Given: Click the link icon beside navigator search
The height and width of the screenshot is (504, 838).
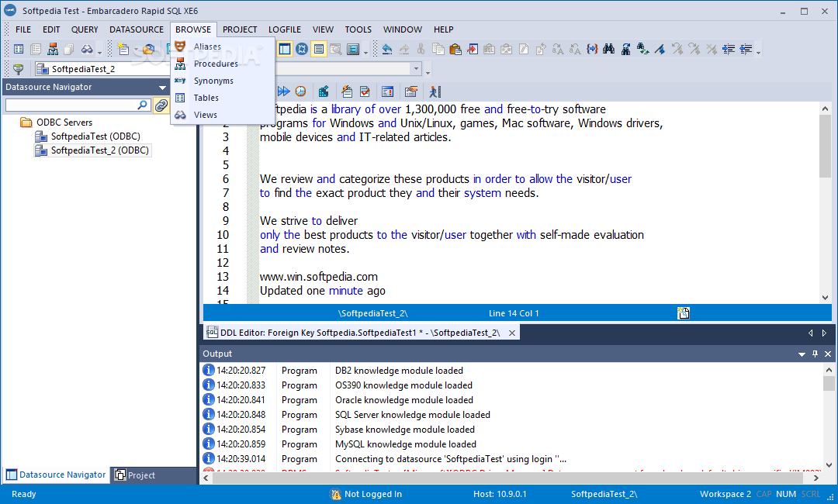Looking at the screenshot, I should (x=161, y=105).
